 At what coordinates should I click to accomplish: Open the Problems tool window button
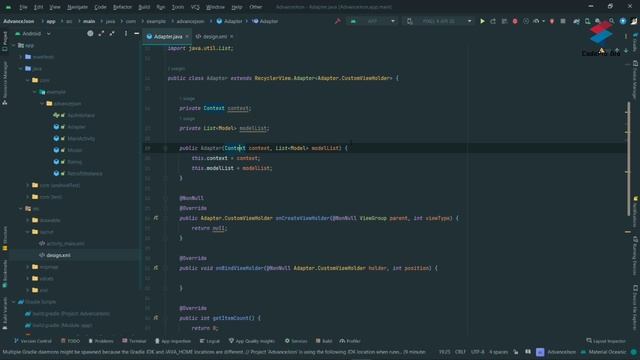(100, 341)
